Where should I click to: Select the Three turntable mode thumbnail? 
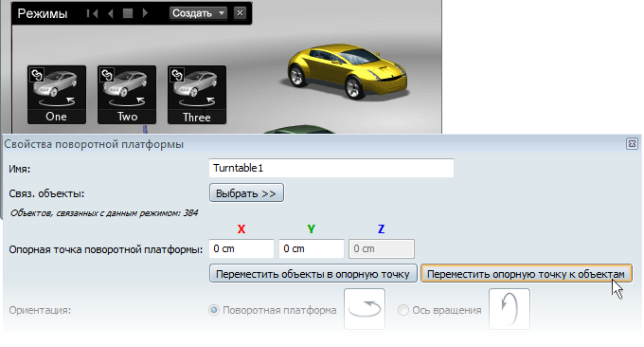(197, 95)
